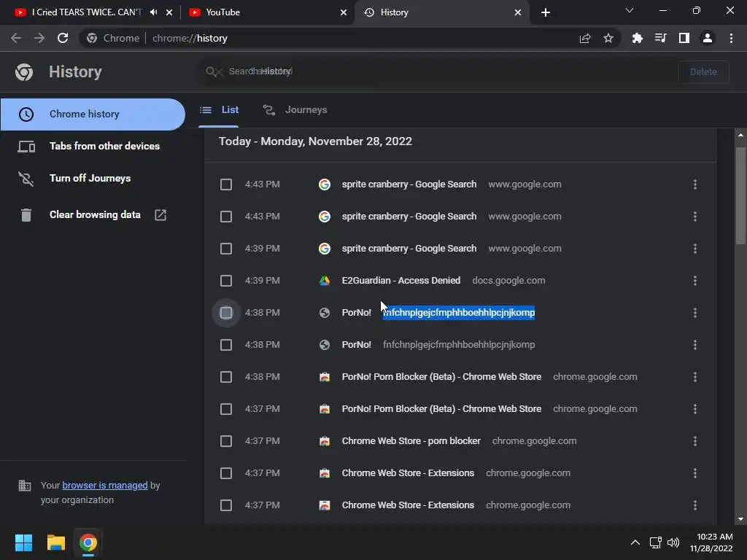Open a new tab with plus button
This screenshot has width=747, height=560.
coord(546,12)
